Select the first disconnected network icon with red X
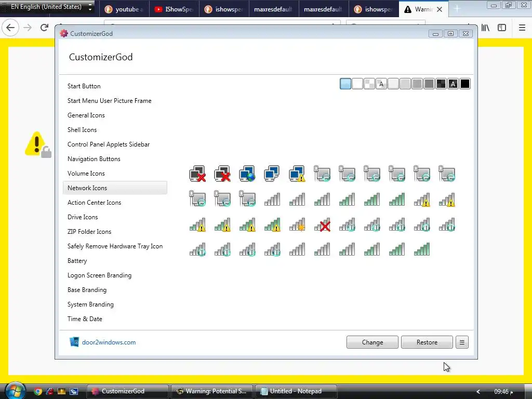 click(x=197, y=174)
